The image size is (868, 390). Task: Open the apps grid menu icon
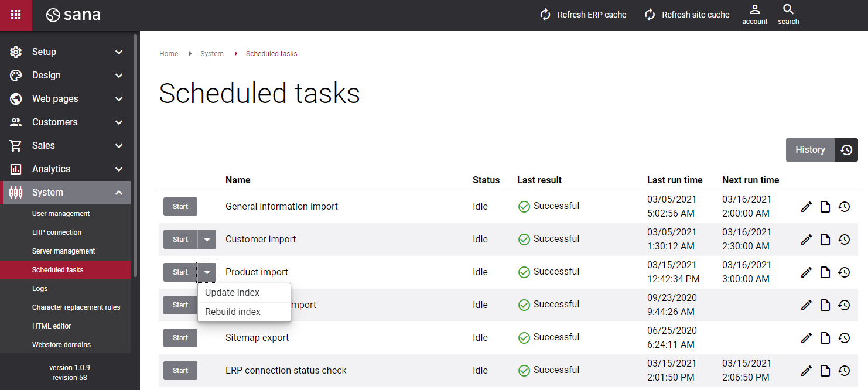coord(16,15)
